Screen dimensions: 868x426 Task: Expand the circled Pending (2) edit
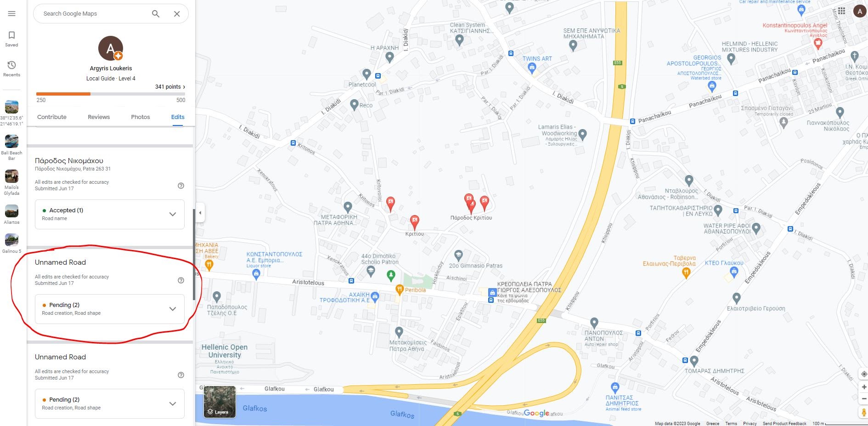(110, 309)
